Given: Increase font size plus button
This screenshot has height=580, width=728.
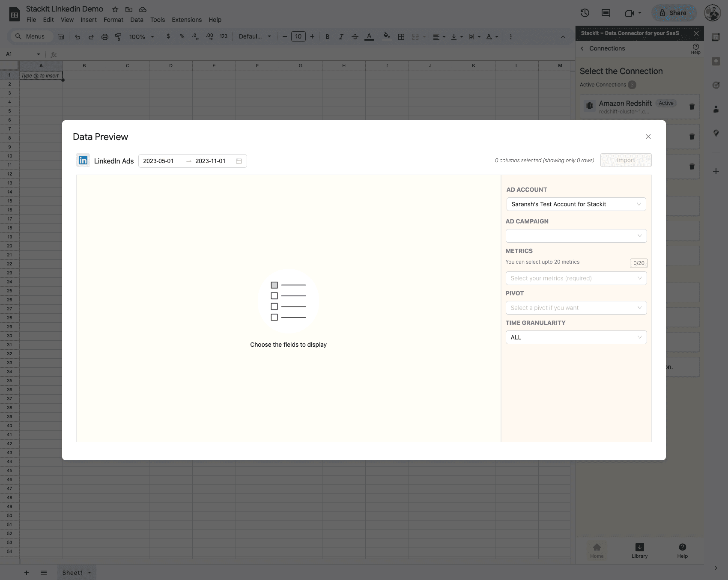Looking at the screenshot, I should click(312, 36).
